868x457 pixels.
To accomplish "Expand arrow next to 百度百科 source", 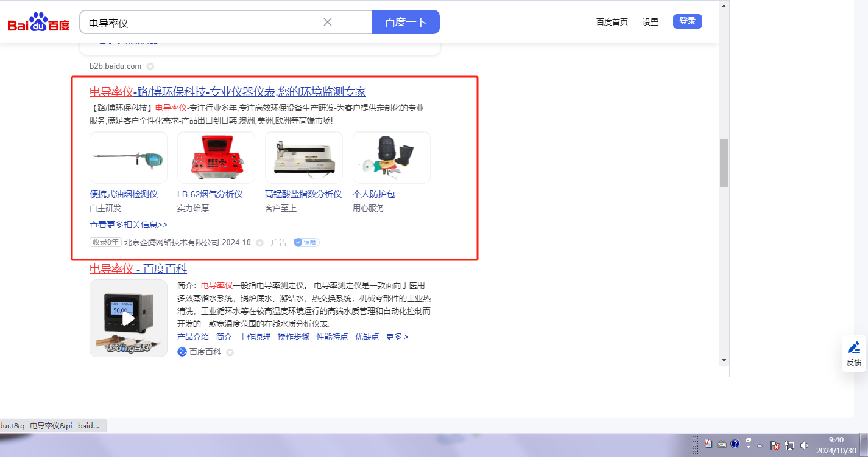I will (x=230, y=352).
